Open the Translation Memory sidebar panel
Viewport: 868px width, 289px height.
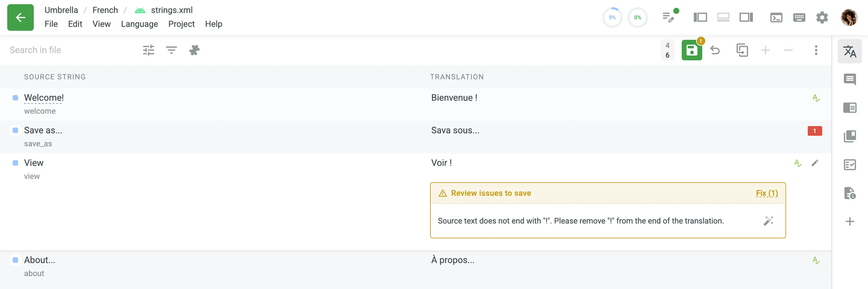(x=851, y=108)
